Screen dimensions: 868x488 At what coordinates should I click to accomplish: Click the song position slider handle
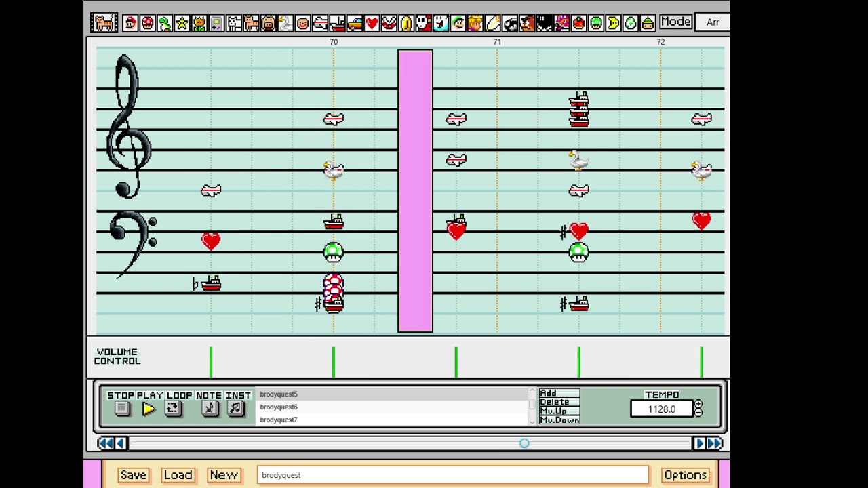tap(524, 443)
